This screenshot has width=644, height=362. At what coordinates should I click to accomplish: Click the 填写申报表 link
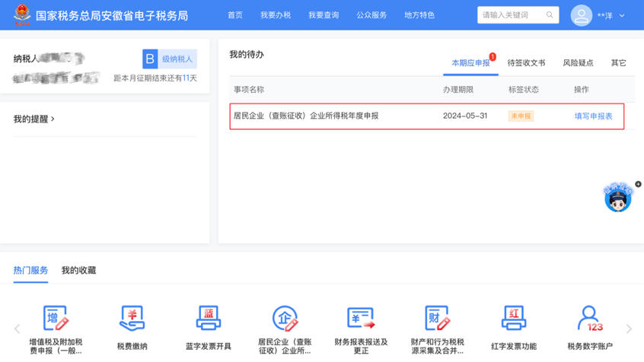[x=594, y=116]
